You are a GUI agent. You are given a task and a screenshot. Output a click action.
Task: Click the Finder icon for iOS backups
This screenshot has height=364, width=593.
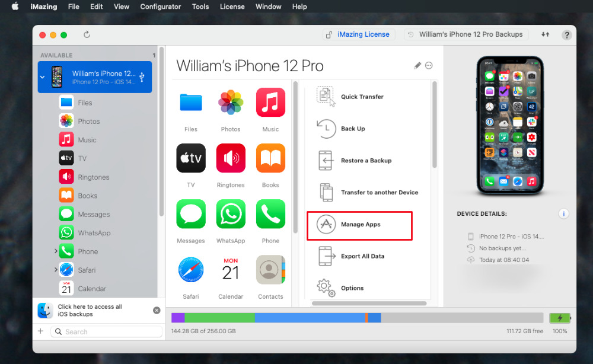pyautogui.click(x=46, y=310)
